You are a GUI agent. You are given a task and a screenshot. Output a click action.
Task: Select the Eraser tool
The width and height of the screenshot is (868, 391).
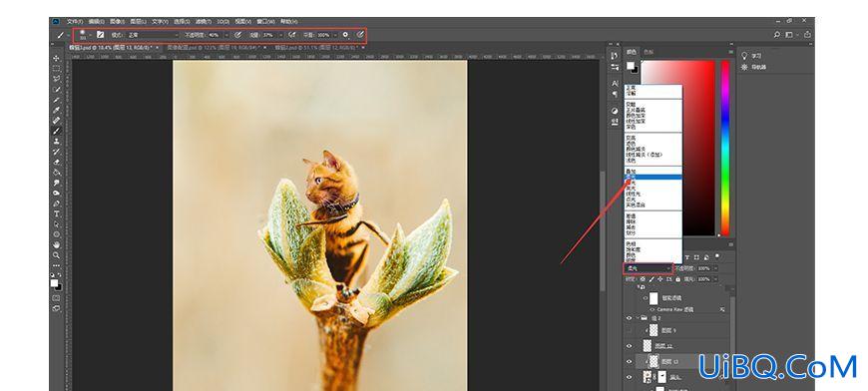coord(57,162)
